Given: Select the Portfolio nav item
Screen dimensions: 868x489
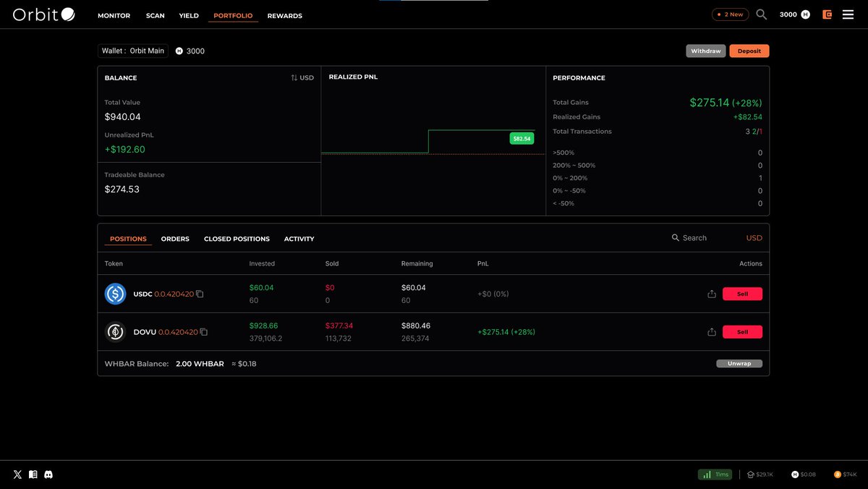Looking at the screenshot, I should (x=233, y=15).
